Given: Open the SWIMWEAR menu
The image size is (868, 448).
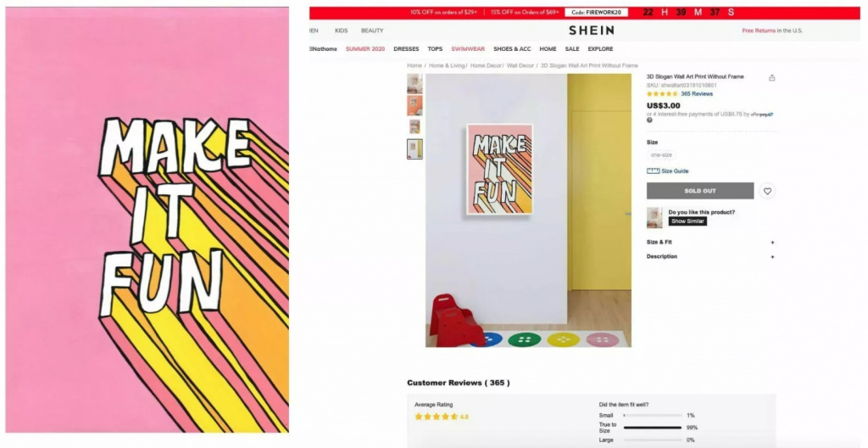Looking at the screenshot, I should coord(468,49).
